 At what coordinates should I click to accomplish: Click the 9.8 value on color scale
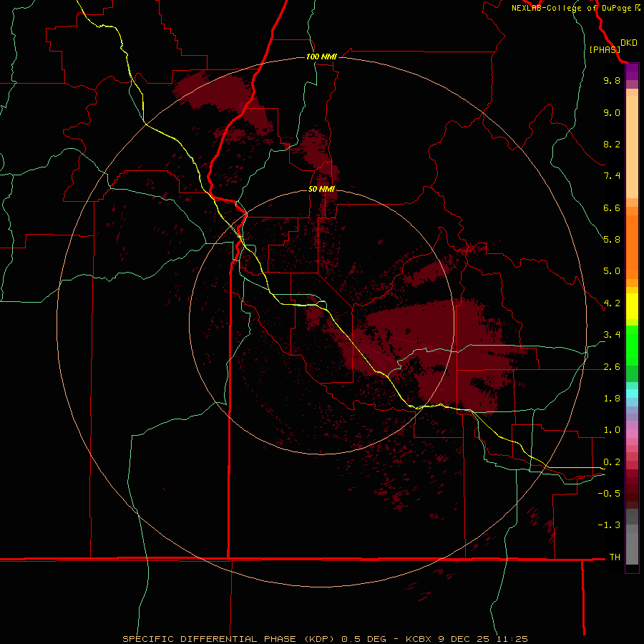coord(612,80)
